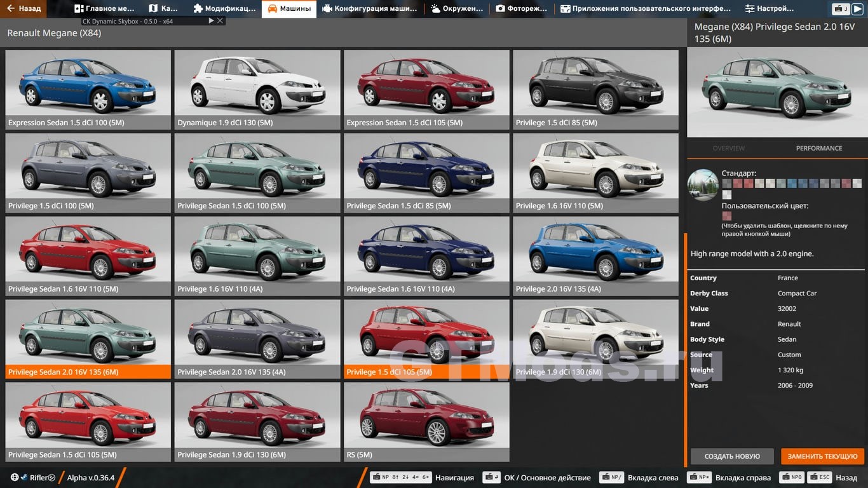Choose Privilege 1.6 16V 110 (4A)
This screenshot has width=868, height=488.
point(257,256)
